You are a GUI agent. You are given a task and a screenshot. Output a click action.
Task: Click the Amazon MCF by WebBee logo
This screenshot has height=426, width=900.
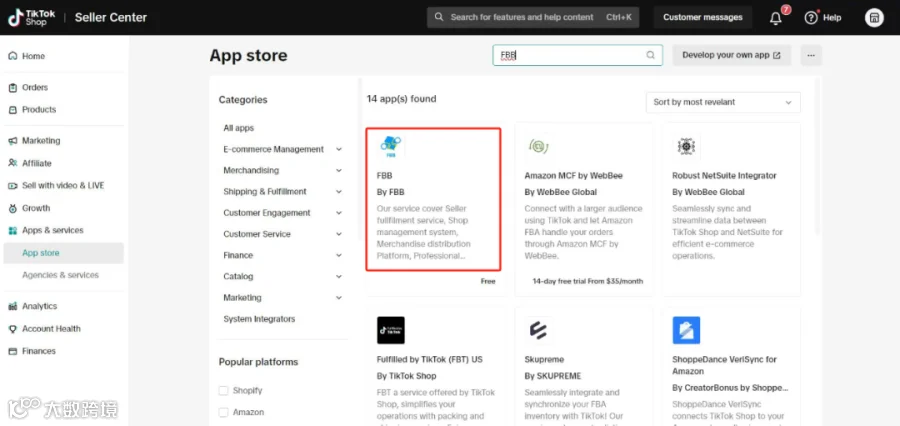tap(538, 146)
